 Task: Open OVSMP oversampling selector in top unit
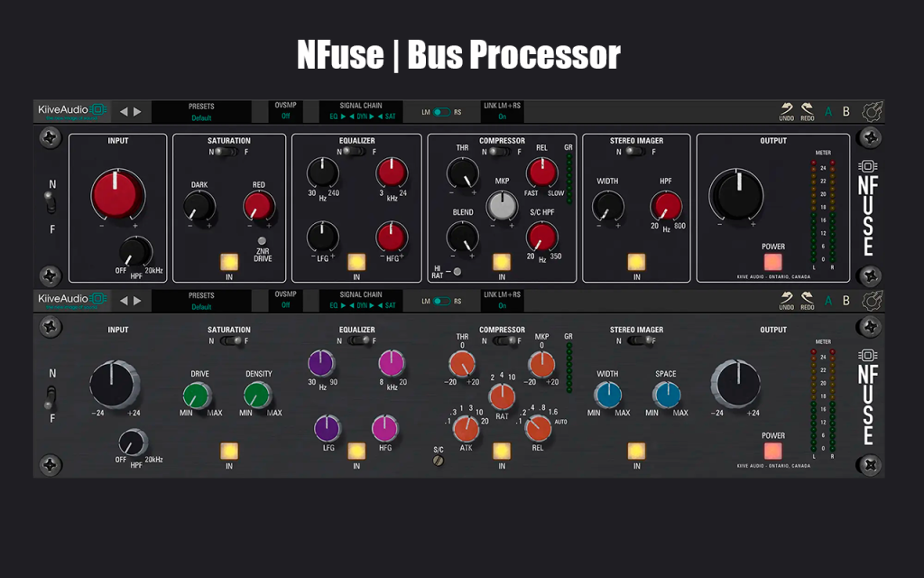point(286,111)
